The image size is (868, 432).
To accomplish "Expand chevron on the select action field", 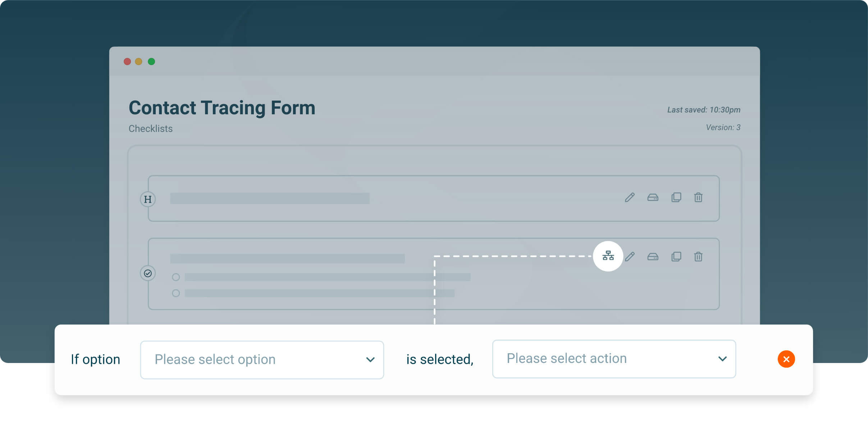I will pyautogui.click(x=722, y=359).
